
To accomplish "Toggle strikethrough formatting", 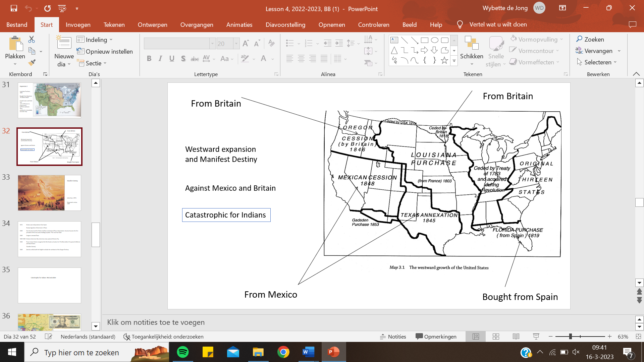I will click(195, 59).
